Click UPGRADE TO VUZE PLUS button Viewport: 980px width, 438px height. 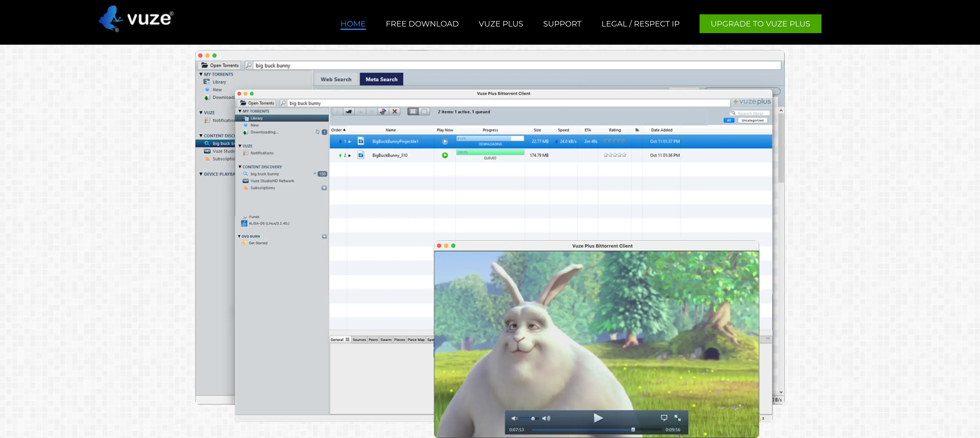pos(760,24)
